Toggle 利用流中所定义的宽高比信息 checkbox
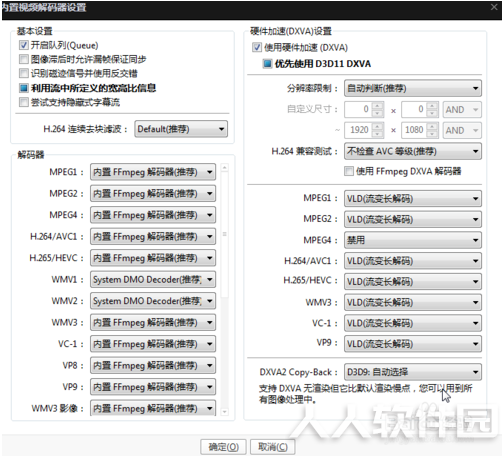The image size is (503, 456). 23,88
